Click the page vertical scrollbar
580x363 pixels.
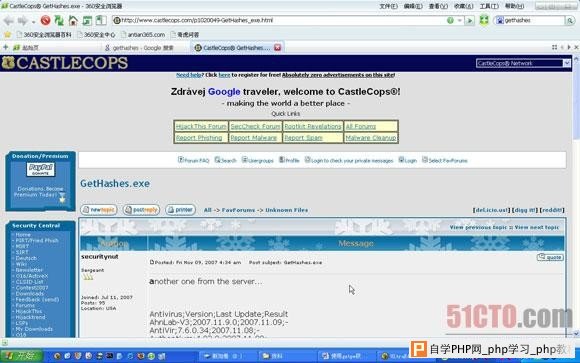pyautogui.click(x=576, y=196)
